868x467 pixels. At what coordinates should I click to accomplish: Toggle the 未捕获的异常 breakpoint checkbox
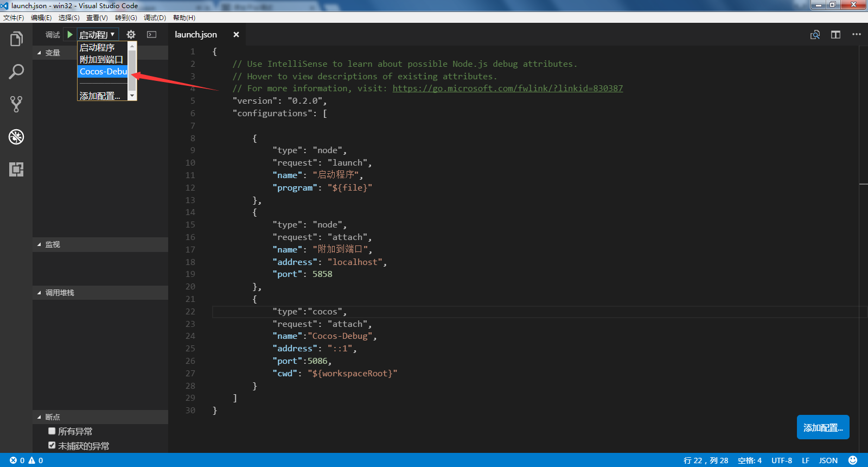click(x=52, y=445)
